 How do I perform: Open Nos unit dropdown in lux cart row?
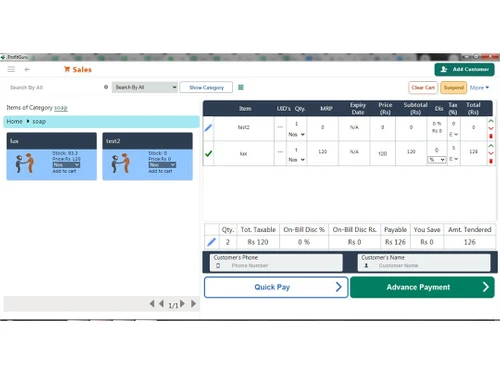[x=296, y=160]
